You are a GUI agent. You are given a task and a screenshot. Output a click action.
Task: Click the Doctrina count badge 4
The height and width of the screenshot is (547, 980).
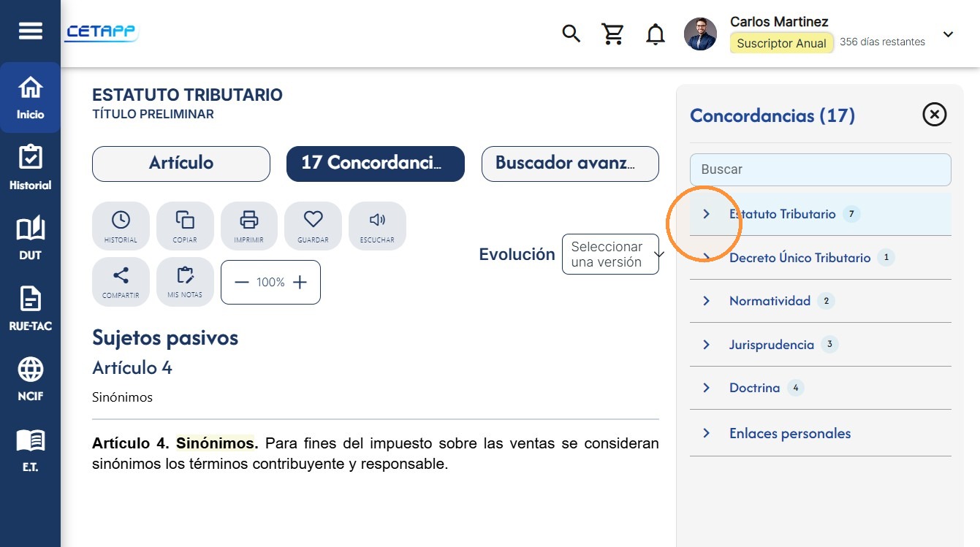[795, 388]
